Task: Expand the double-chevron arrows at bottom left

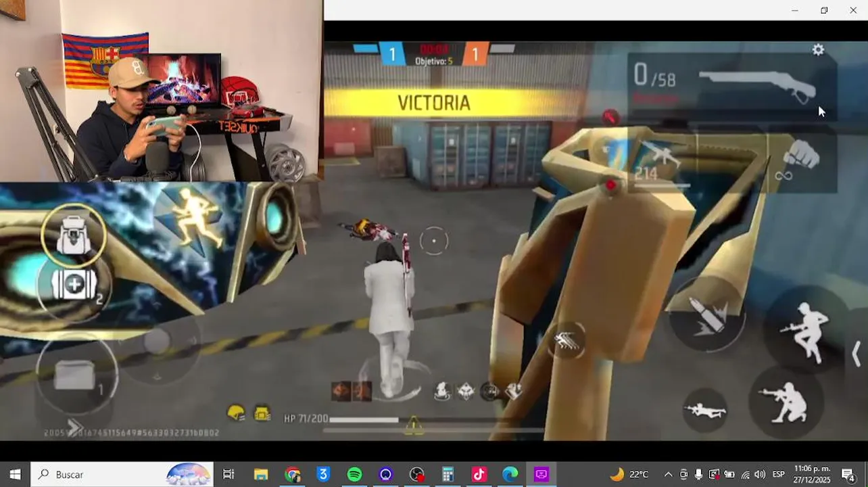Action: pyautogui.click(x=74, y=427)
